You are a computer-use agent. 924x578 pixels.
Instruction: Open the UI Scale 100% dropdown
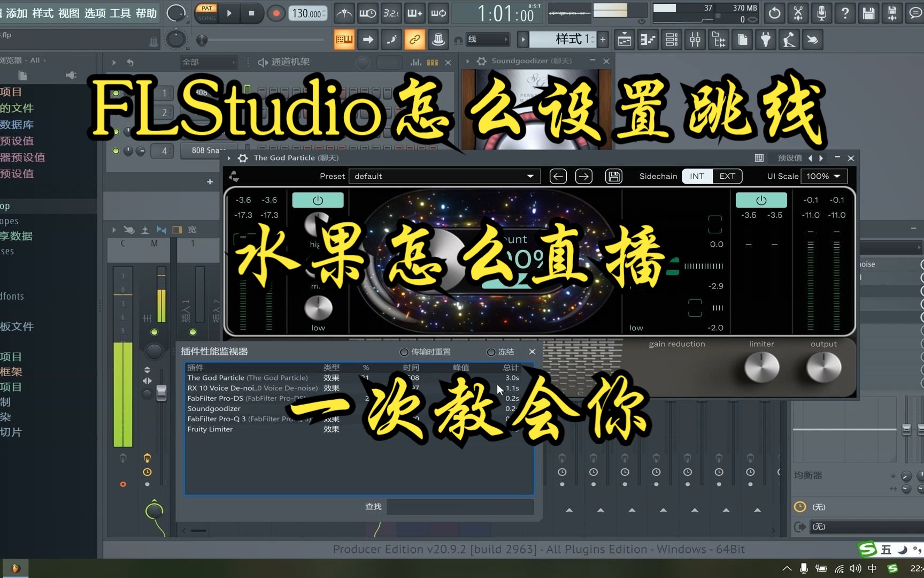[823, 176]
